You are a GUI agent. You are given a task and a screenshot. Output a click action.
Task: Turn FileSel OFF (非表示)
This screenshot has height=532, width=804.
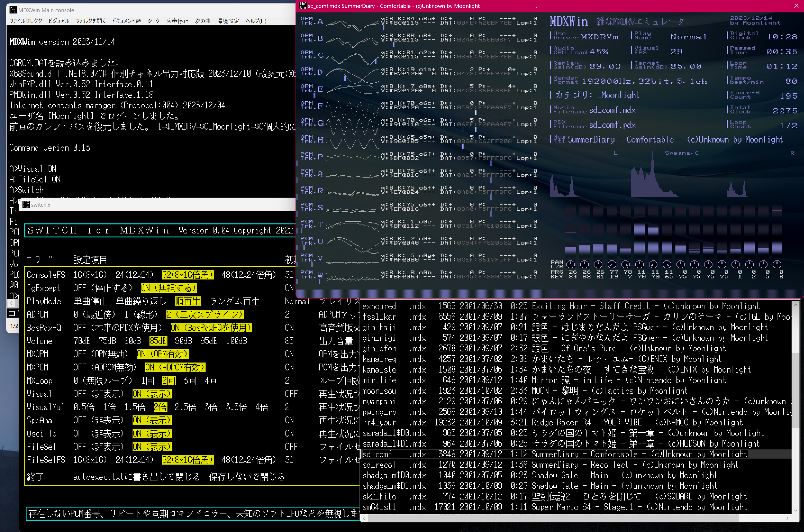click(x=98, y=447)
